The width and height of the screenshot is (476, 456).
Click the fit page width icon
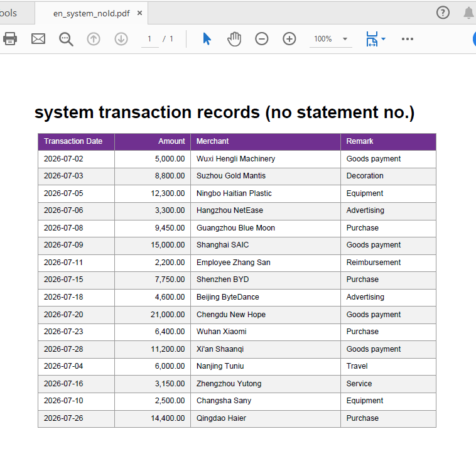click(x=372, y=39)
